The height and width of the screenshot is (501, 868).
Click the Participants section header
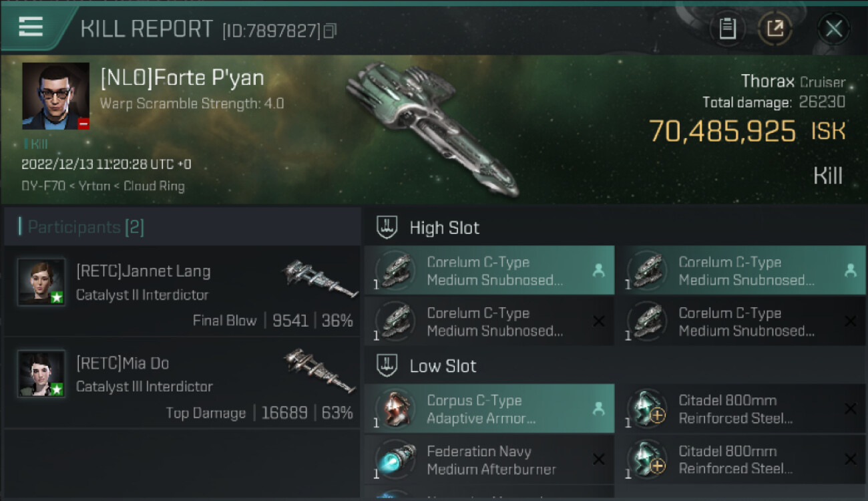tap(81, 227)
